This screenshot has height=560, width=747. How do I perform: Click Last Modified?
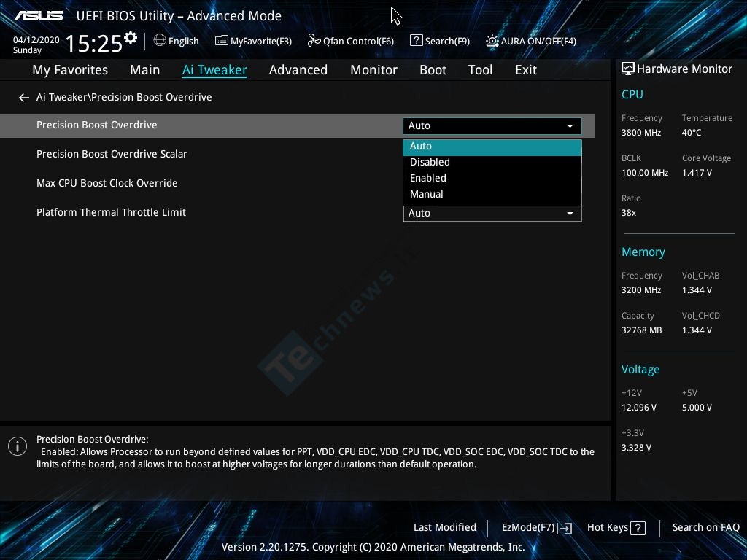pyautogui.click(x=445, y=528)
